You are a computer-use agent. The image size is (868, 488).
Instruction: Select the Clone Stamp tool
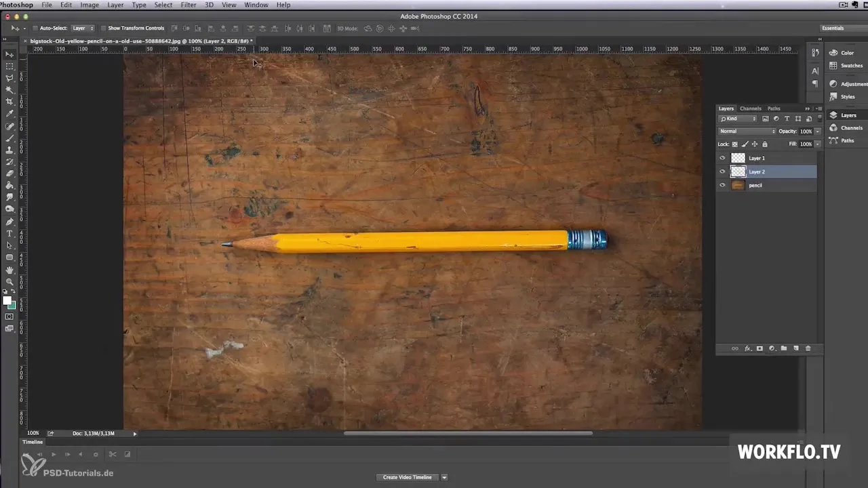click(9, 150)
